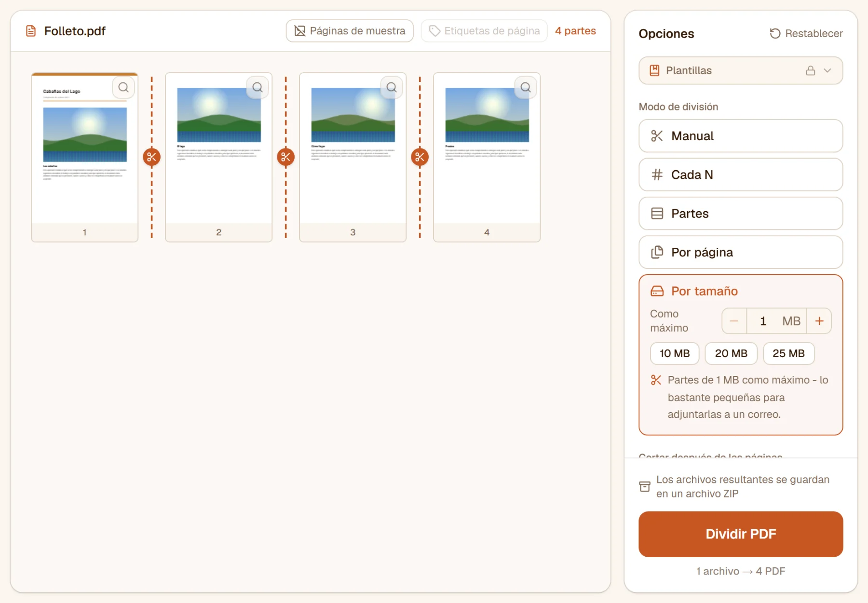Viewport: 868px width, 603px height.
Task: Click the MB size value field
Action: click(776, 321)
